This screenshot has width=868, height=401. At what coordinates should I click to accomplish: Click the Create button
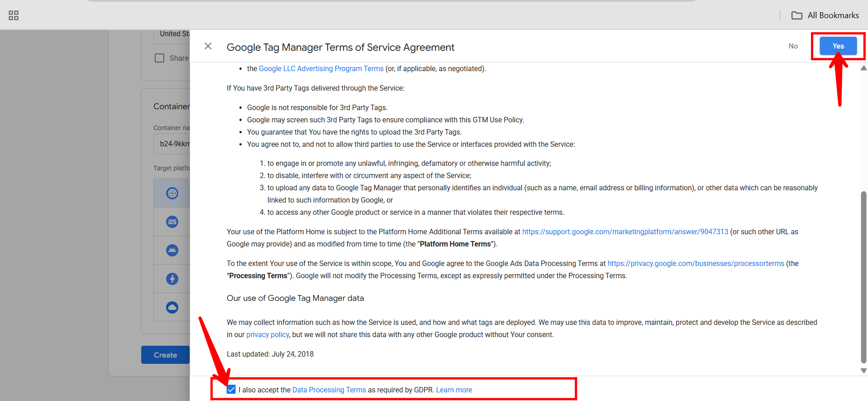tap(165, 355)
